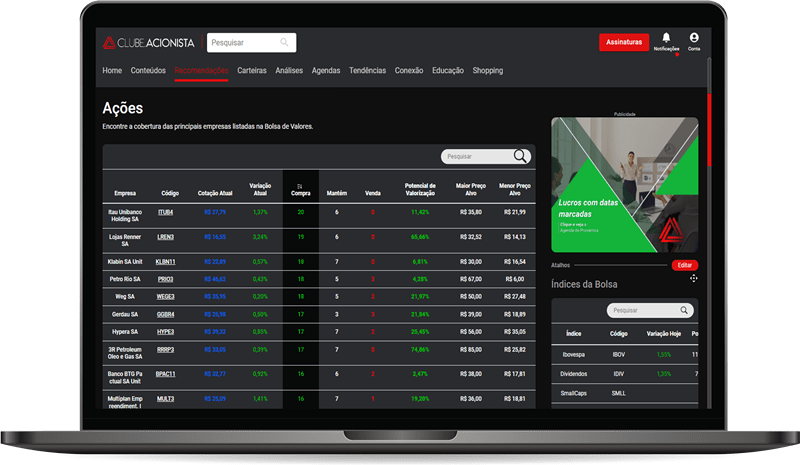Viewport: 800px width, 465px height.
Task: Click the Dividendos index row
Action: [x=624, y=374]
